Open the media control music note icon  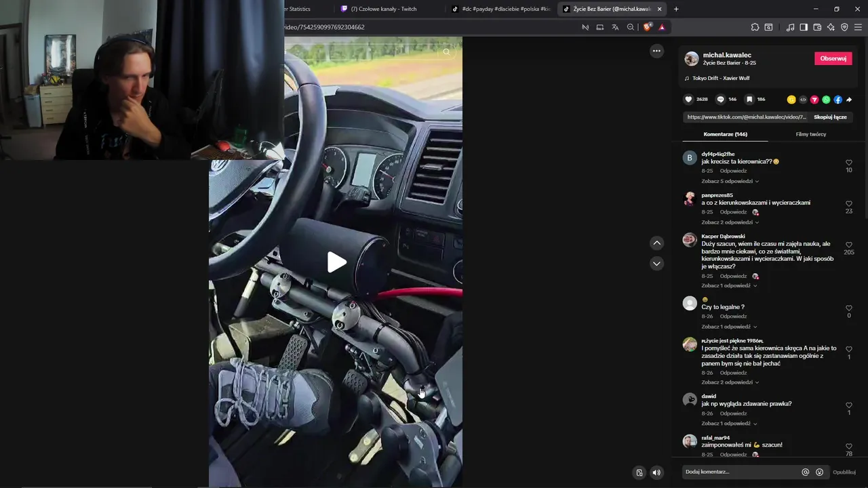[790, 27]
